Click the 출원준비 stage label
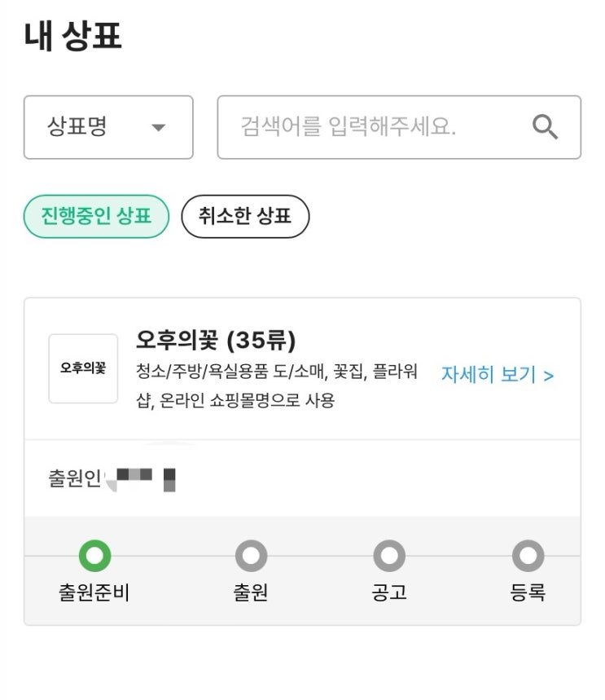The height and width of the screenshot is (700, 605). [x=94, y=593]
